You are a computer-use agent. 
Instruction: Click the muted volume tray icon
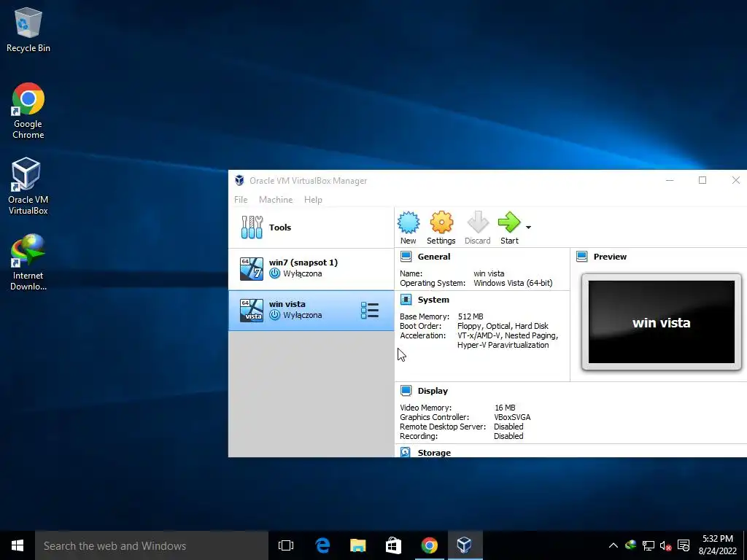[x=665, y=545]
